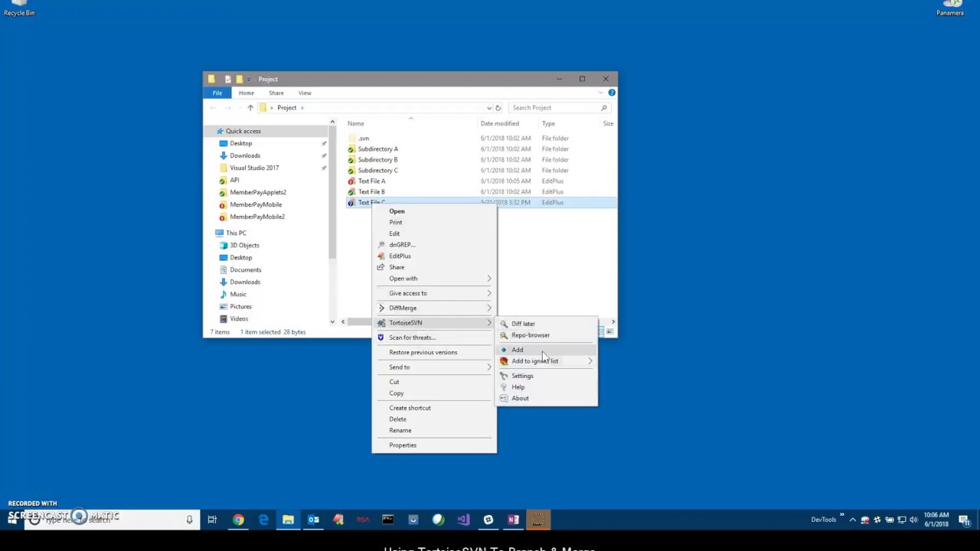Click the refresh icon beside address bar
This screenshot has width=980, height=551.
(498, 108)
